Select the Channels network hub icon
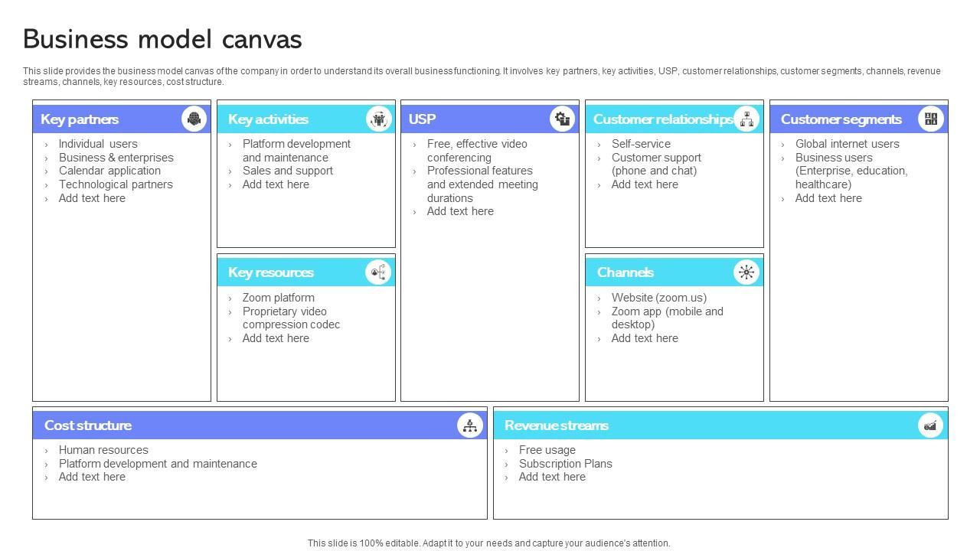Image resolution: width=980 pixels, height=551 pixels. tap(746, 272)
